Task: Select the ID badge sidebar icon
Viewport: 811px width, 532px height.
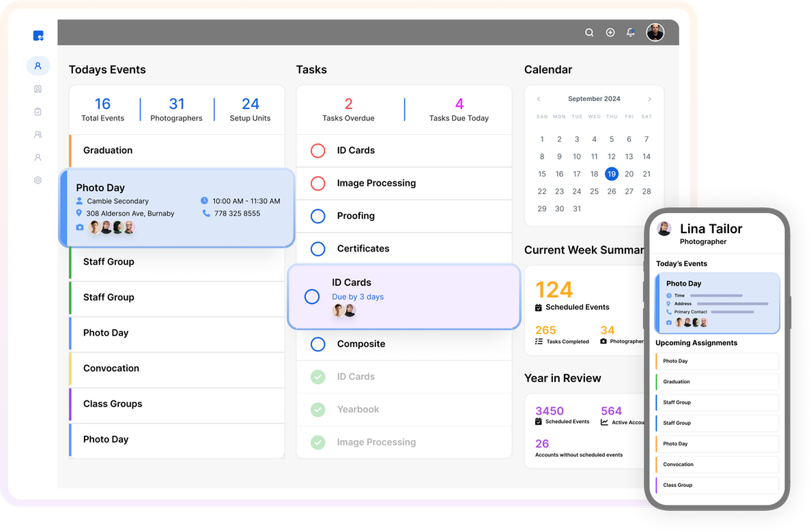Action: point(38,89)
